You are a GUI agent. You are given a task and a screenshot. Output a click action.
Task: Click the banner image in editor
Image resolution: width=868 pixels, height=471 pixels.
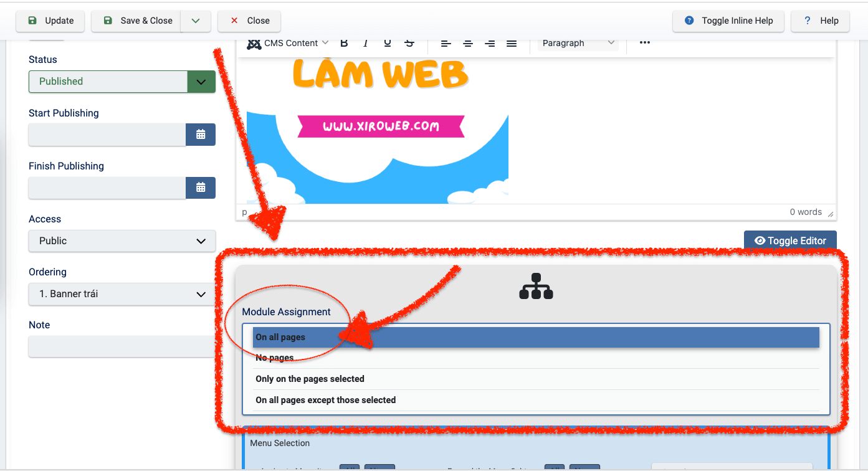[378, 131]
